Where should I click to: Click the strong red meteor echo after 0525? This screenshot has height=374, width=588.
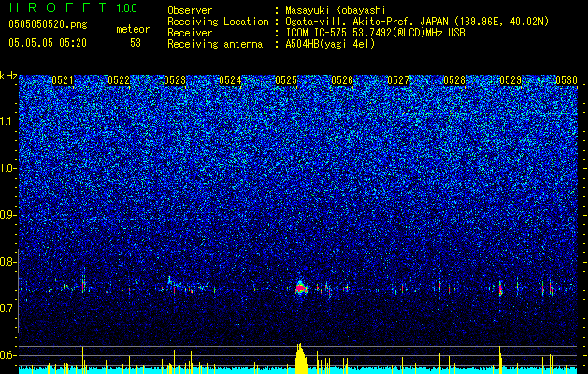click(x=301, y=288)
